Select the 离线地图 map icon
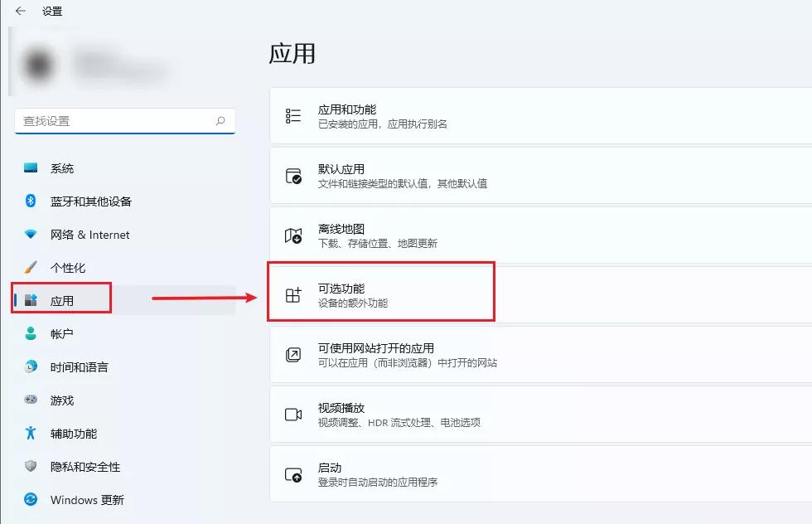Viewport: 812px width, 524px height. coord(292,234)
